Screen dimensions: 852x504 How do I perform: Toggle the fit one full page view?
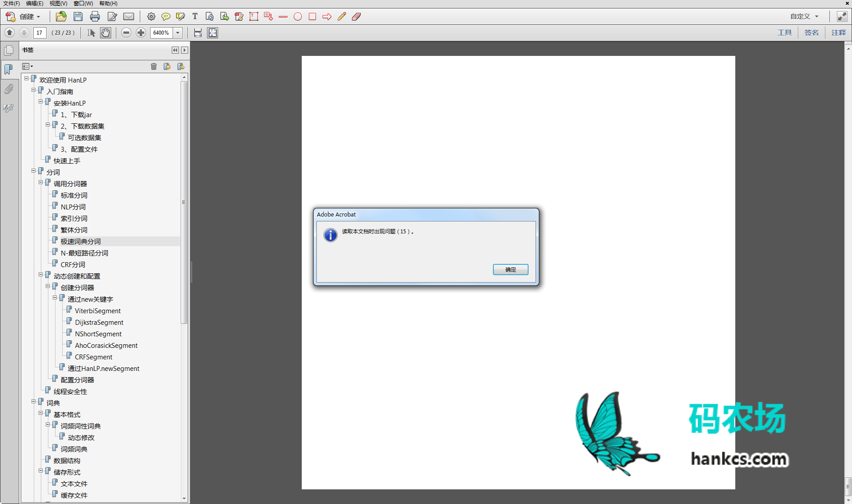pyautogui.click(x=213, y=33)
